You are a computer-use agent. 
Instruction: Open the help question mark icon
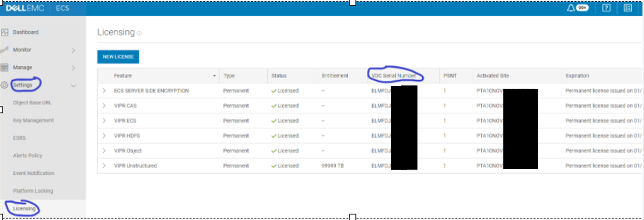(x=606, y=8)
